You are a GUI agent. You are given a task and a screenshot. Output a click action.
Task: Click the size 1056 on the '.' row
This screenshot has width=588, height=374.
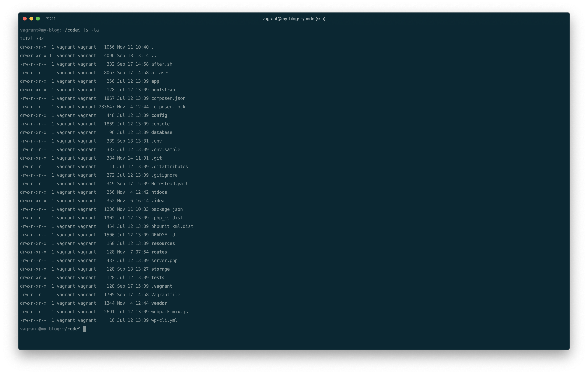coord(109,47)
